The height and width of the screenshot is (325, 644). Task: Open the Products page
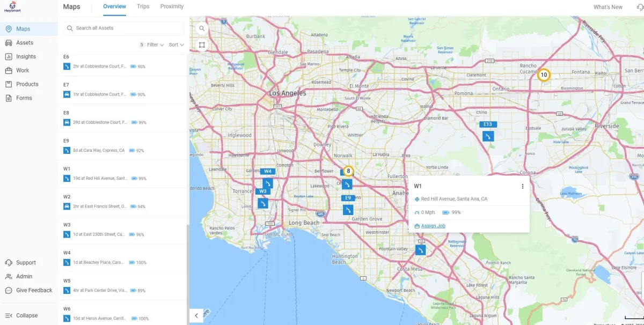coord(29,84)
